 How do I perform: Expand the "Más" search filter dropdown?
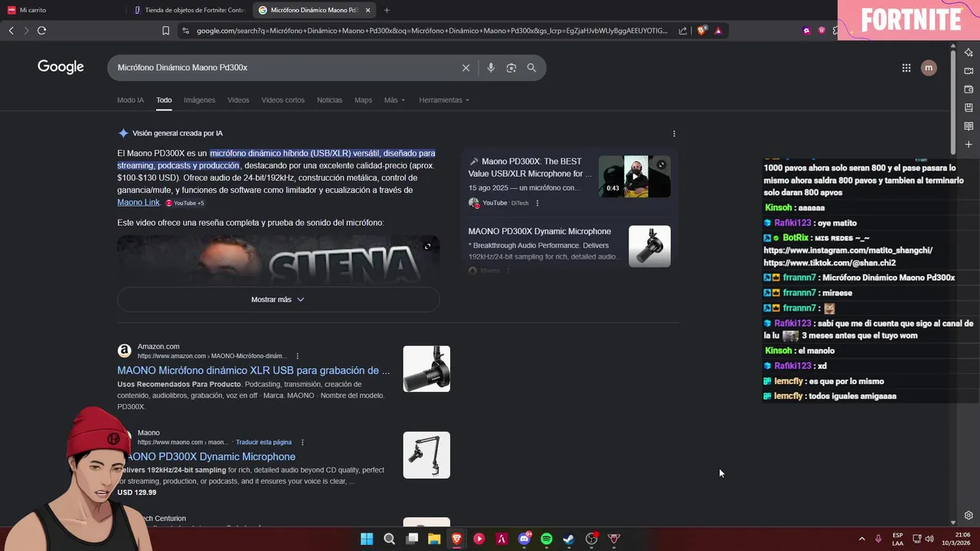(x=394, y=100)
